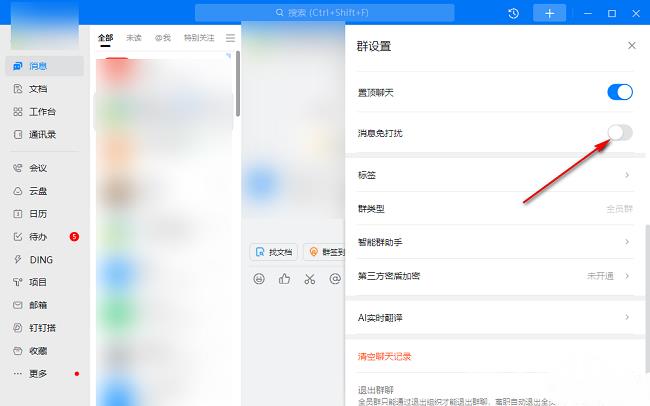This screenshot has width=650, height=406.
Task: Open 待办 (To-do) with red badge
Action: (36, 237)
